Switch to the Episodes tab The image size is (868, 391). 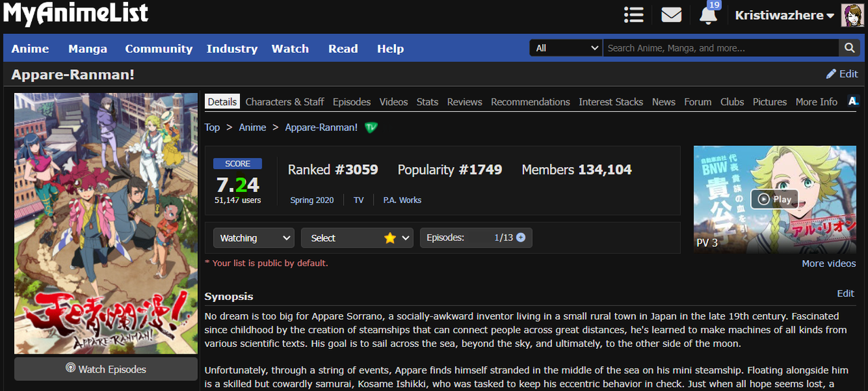pyautogui.click(x=352, y=102)
